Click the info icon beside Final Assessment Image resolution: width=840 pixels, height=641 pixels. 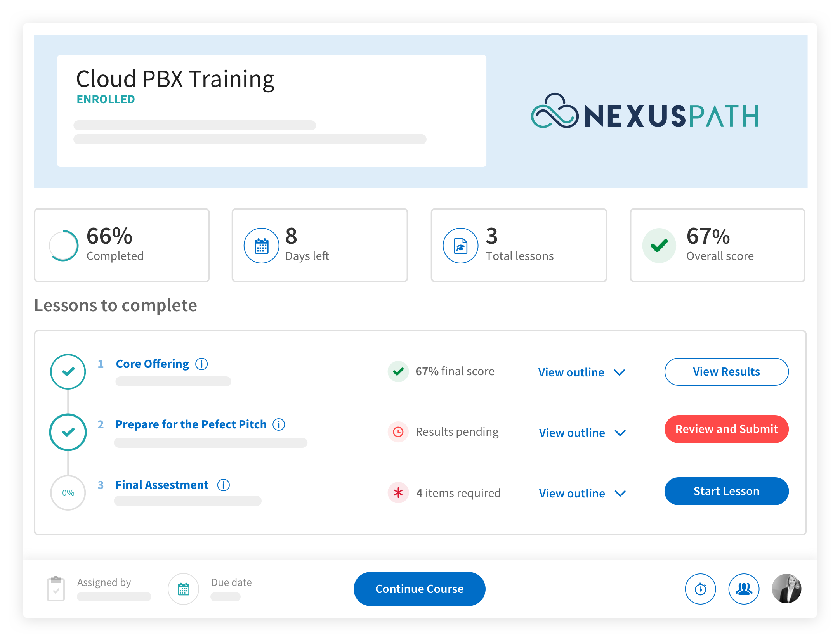point(224,485)
